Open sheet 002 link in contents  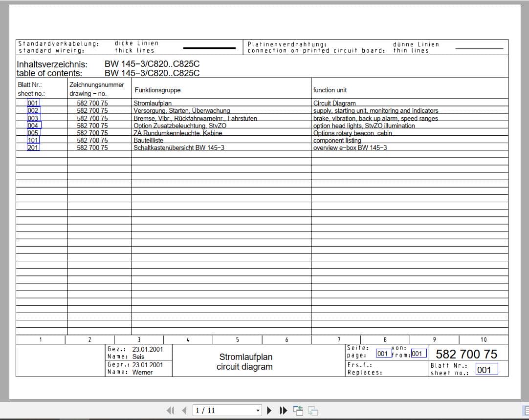point(33,110)
